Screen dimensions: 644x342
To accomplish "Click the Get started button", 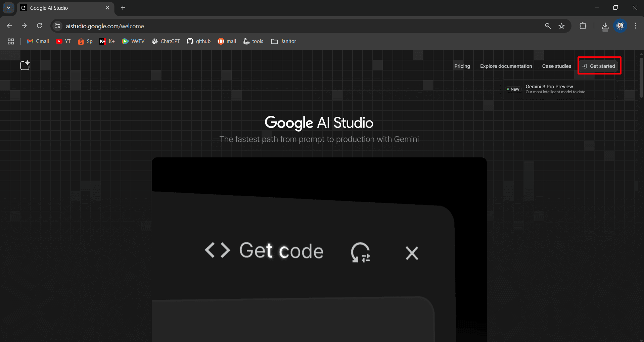I will point(599,66).
